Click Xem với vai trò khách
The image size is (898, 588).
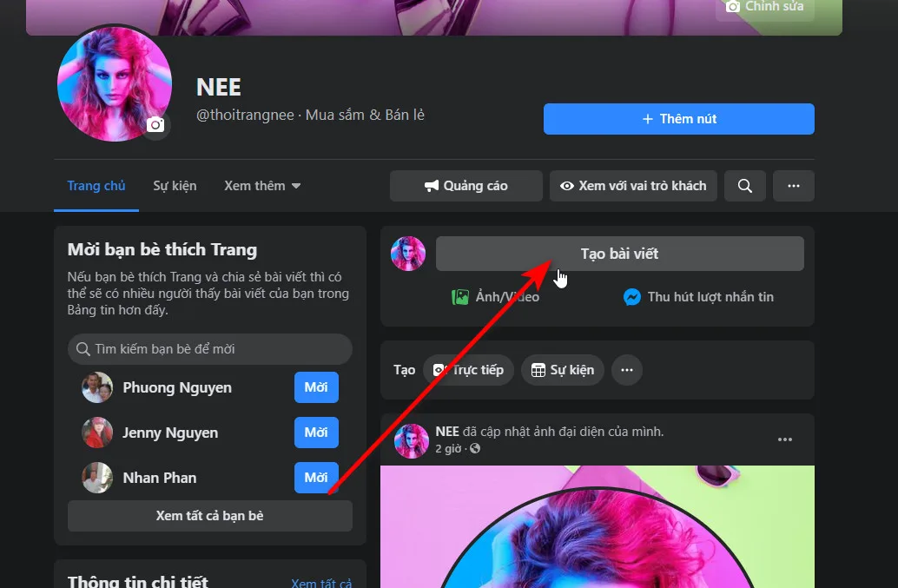point(633,186)
